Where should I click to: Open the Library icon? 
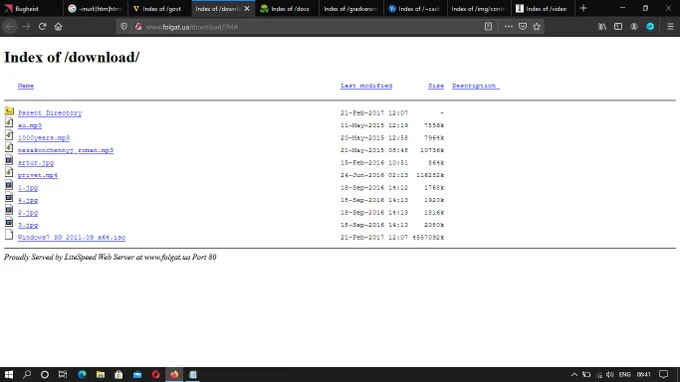pyautogui.click(x=602, y=26)
